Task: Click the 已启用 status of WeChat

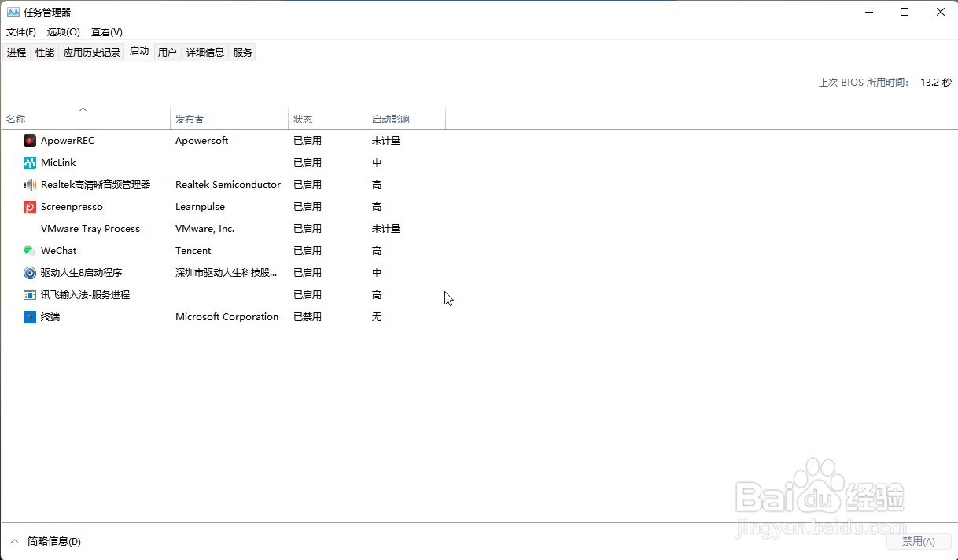Action: pos(308,251)
